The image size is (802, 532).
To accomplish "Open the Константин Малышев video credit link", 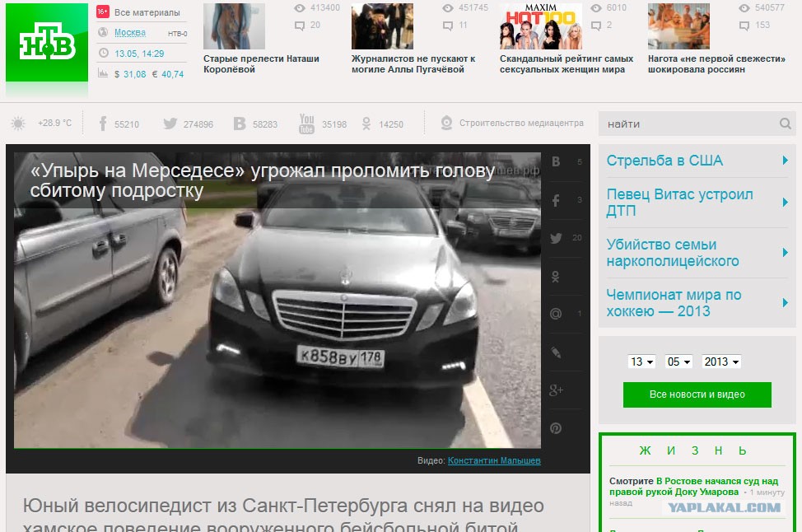I will tap(494, 460).
